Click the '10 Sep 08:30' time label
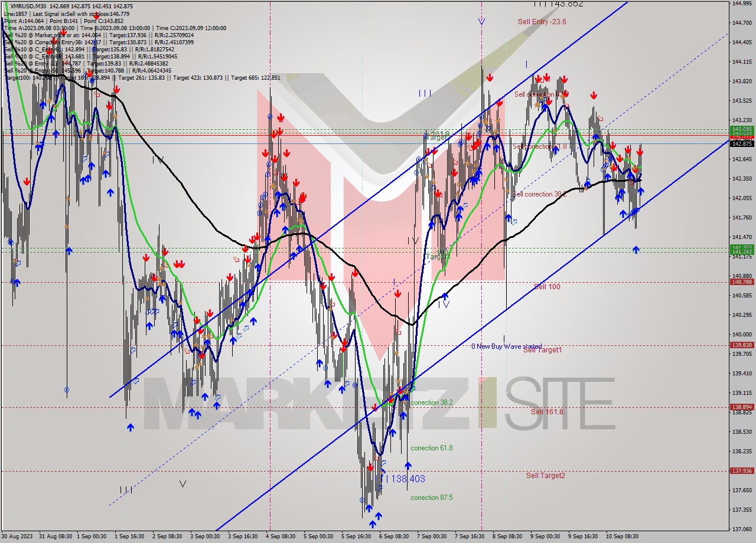The height and width of the screenshot is (543, 756). tap(623, 537)
